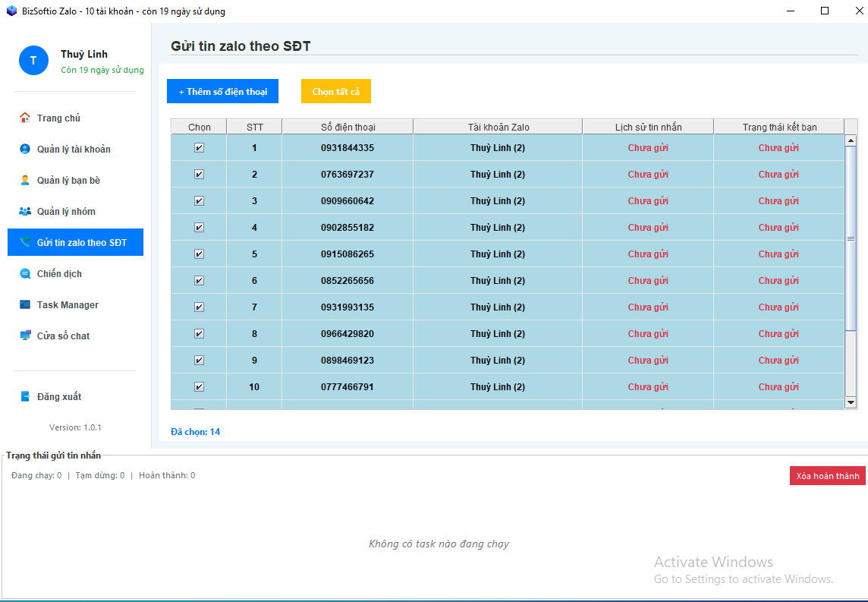Screen dimensions: 868x602
Task: Sort by Số điện thoại column header
Action: [348, 127]
